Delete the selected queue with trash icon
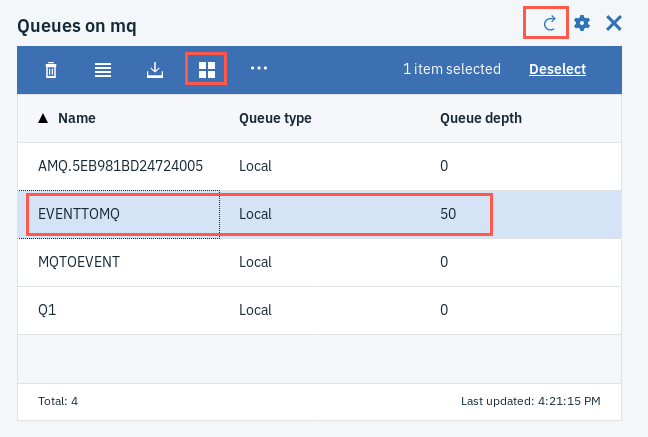Screen dimensions: 648x437 coord(51,69)
